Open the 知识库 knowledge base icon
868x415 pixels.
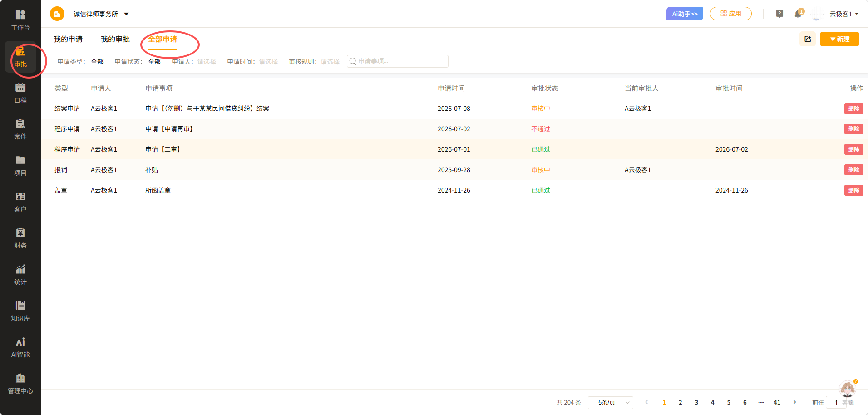click(20, 311)
